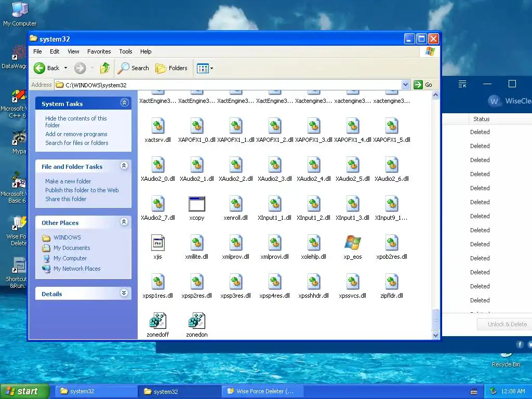This screenshot has height=399, width=532.
Task: Click Hide the contents of this folder
Action: coord(76,122)
